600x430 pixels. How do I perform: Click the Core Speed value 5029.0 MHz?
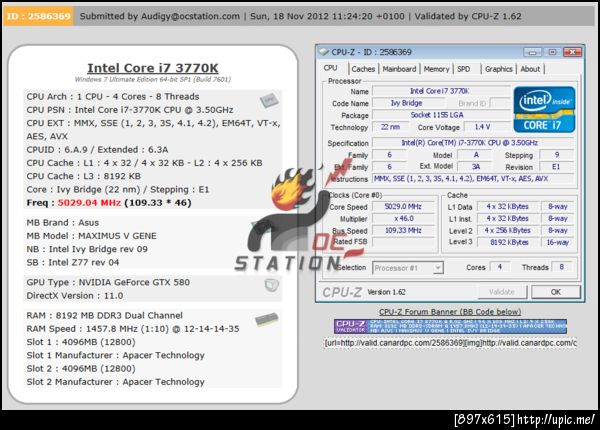403,207
